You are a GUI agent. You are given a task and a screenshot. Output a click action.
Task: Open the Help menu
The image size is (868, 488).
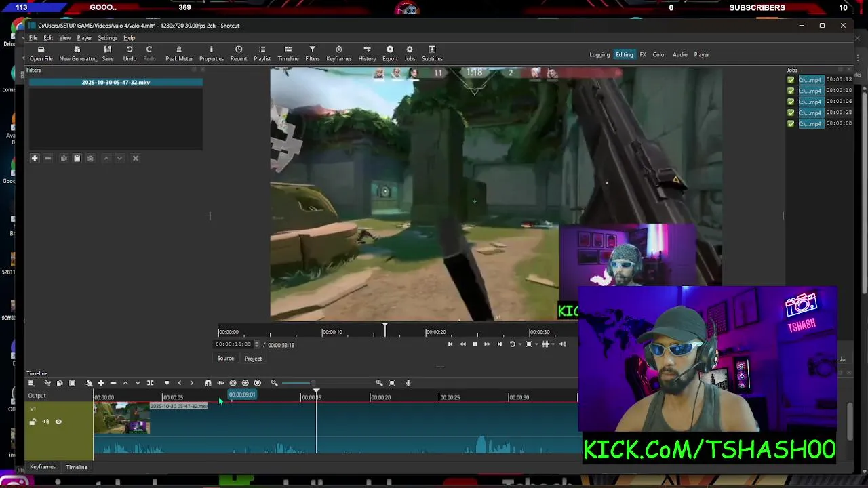130,38
